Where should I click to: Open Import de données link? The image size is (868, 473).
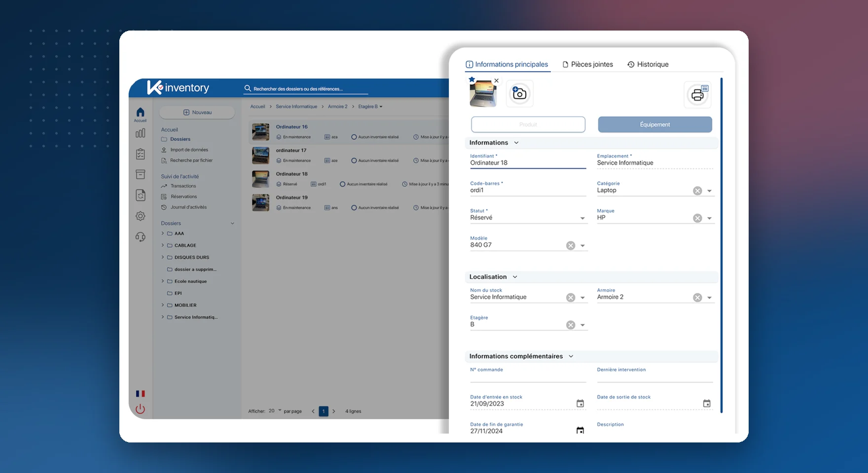coord(185,150)
